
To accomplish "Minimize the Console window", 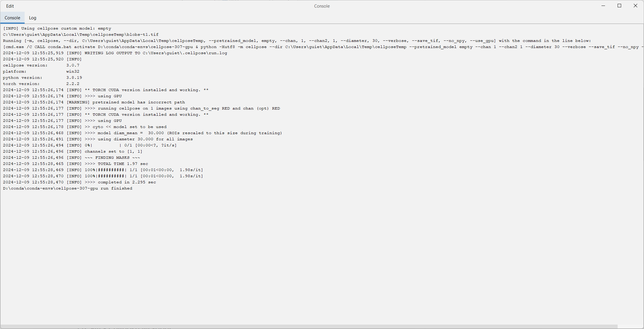I will (603, 6).
